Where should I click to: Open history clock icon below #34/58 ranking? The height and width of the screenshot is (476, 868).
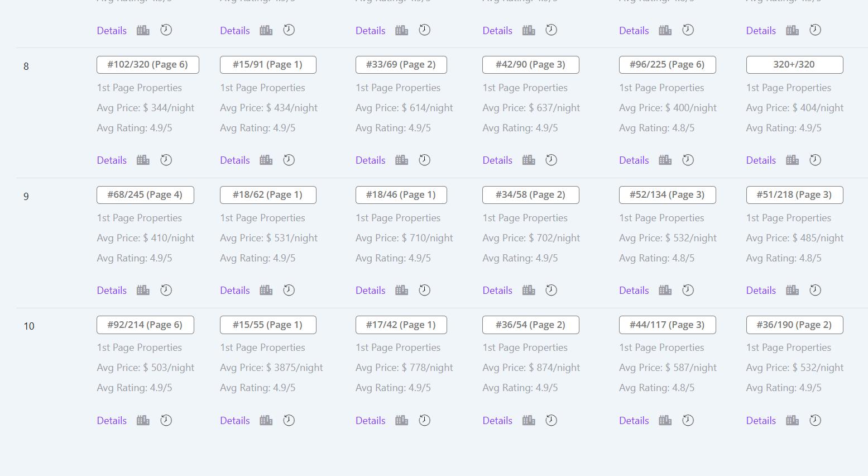click(x=551, y=290)
